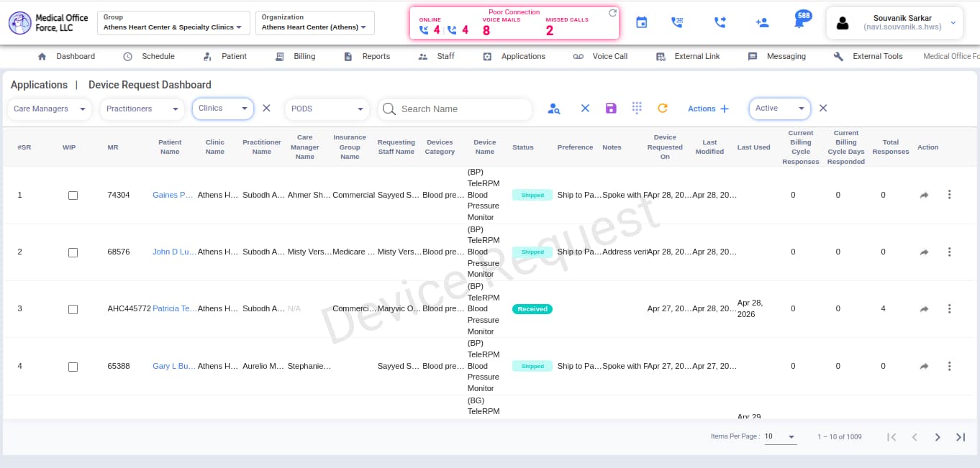
Task: Click the Actions plus button
Action: point(709,109)
